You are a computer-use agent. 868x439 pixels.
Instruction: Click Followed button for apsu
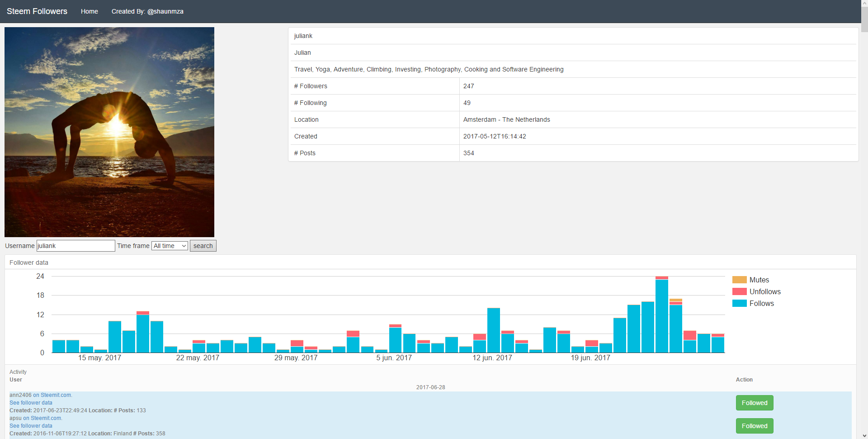(755, 426)
